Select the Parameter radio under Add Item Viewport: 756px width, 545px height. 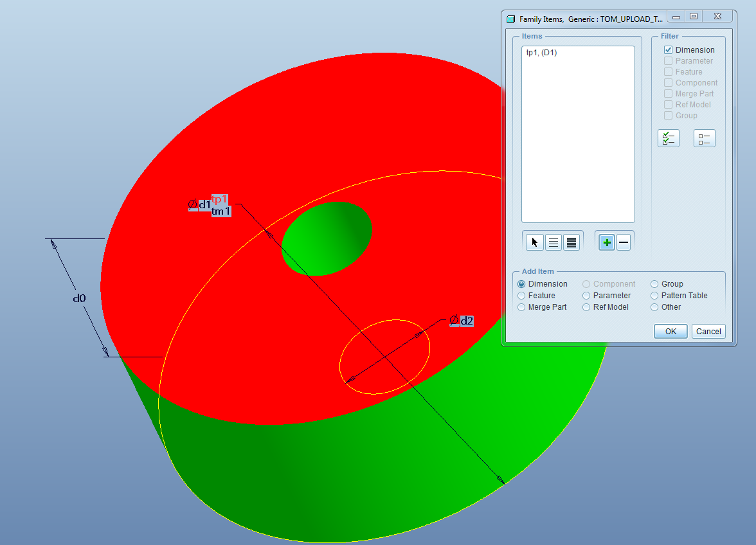pos(586,296)
